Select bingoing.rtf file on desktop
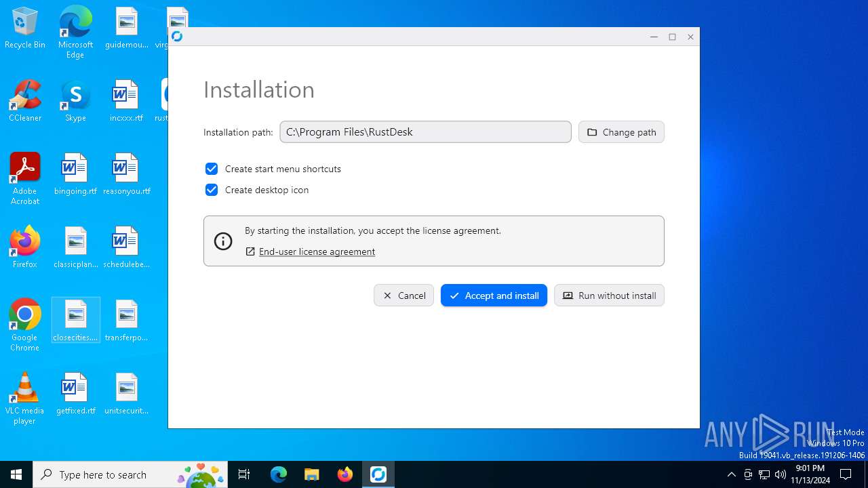 coord(75,175)
